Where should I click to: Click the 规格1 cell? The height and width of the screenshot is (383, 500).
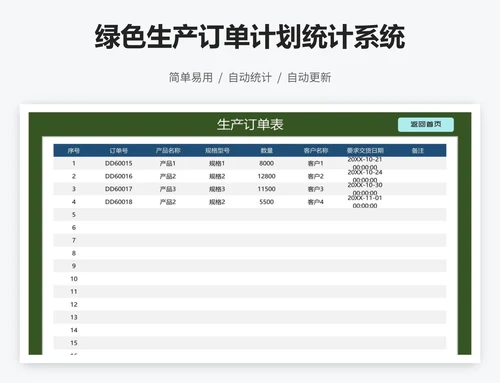(217, 163)
